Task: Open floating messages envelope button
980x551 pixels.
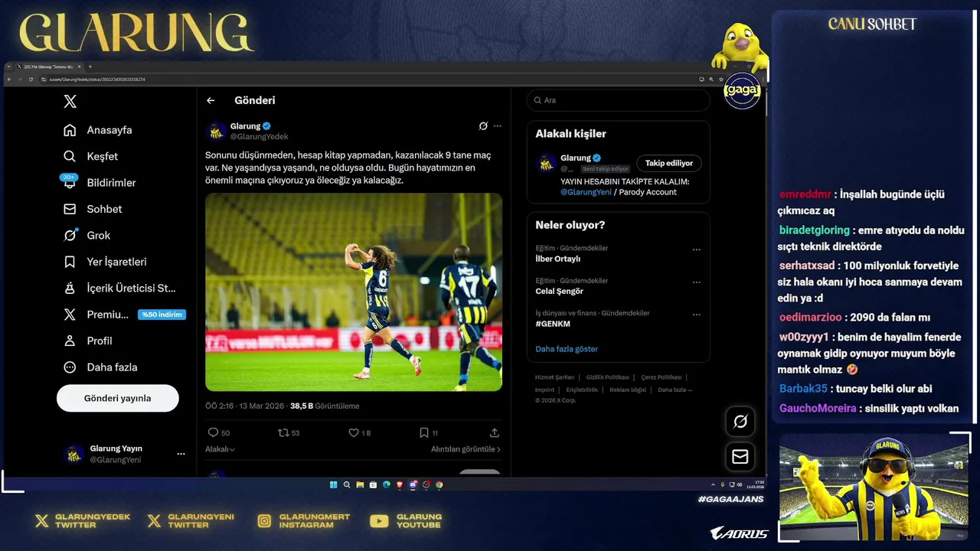Action: (x=740, y=457)
